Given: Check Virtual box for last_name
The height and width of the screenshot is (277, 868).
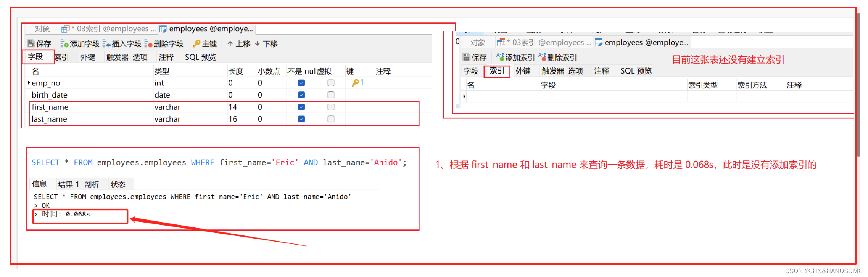Looking at the screenshot, I should click(331, 119).
